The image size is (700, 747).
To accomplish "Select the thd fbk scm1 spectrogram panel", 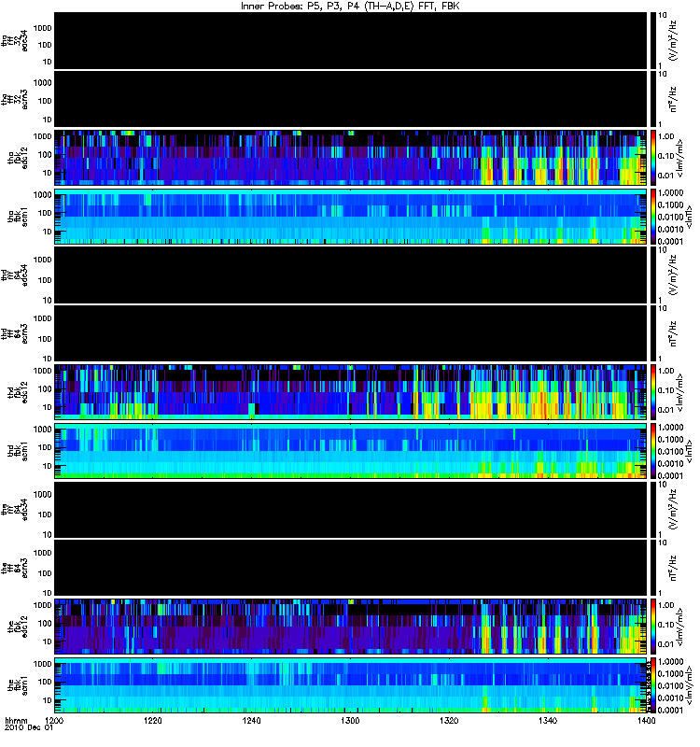I will coord(351,451).
